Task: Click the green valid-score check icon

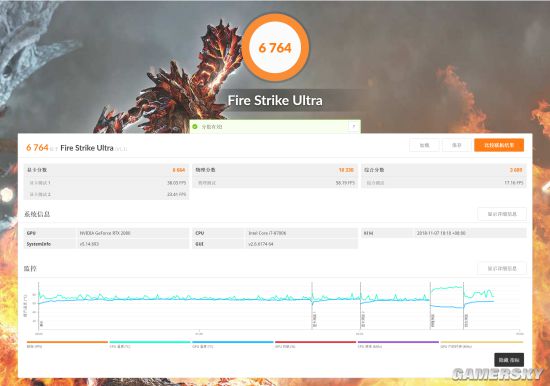Action: [x=195, y=126]
